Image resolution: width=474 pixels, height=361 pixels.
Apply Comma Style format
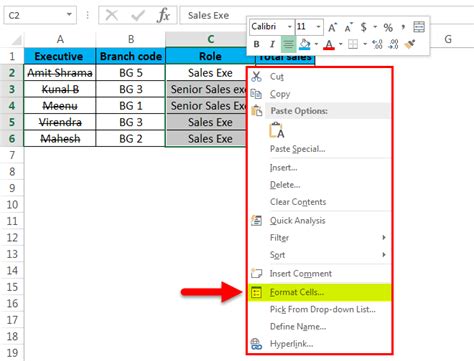click(x=403, y=27)
